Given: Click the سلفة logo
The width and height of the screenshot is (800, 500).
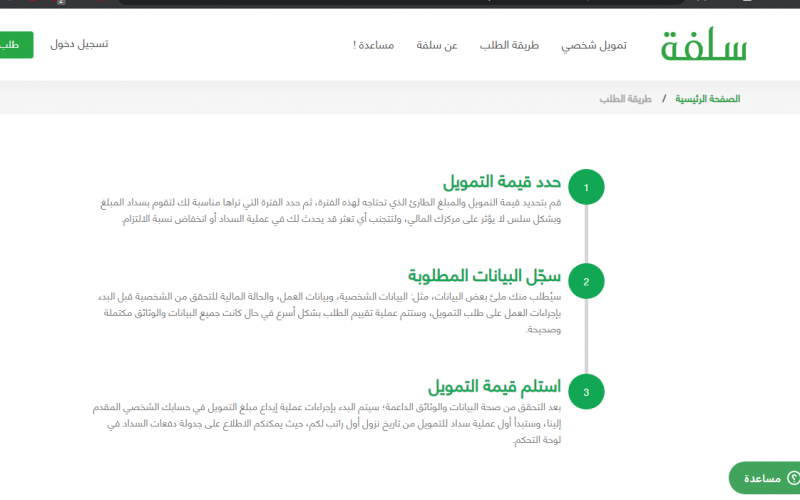Looking at the screenshot, I should 704,45.
